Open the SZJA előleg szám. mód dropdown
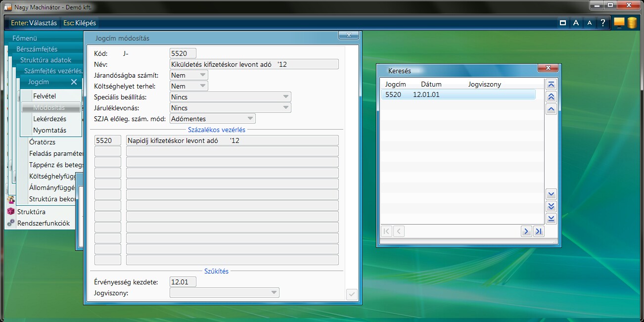 coord(250,119)
